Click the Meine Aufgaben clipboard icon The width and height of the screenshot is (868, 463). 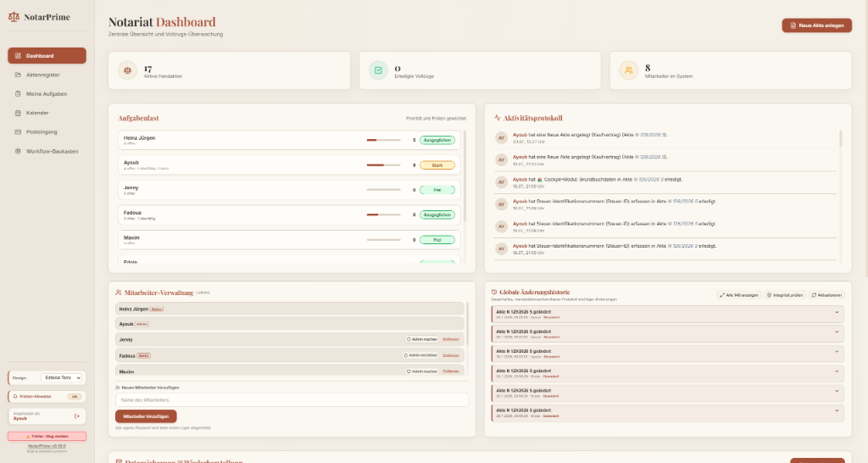click(18, 94)
